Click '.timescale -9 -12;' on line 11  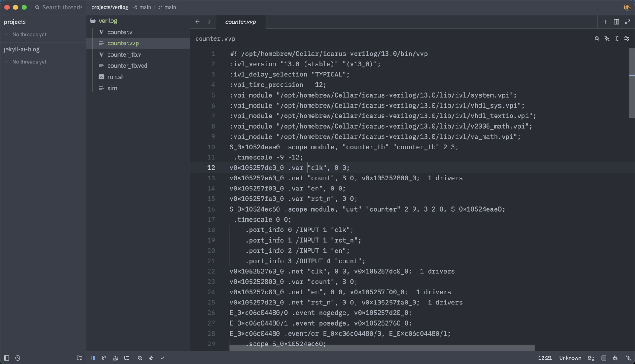(x=268, y=157)
